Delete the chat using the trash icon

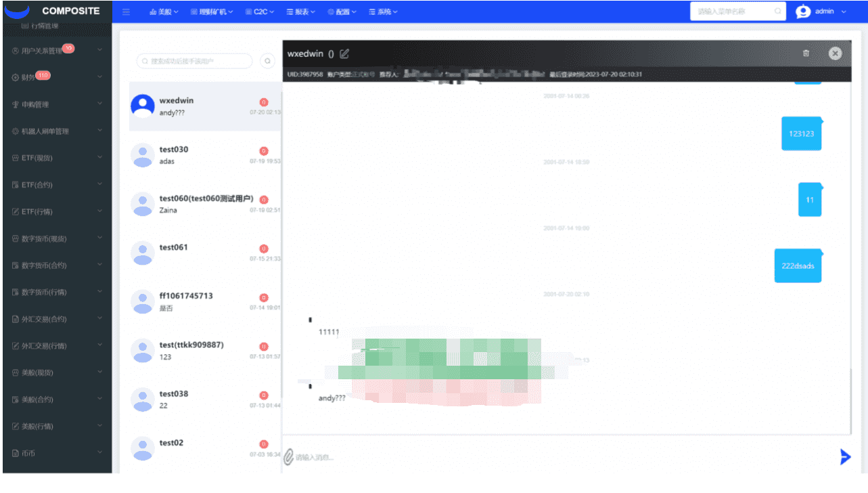pyautogui.click(x=806, y=53)
